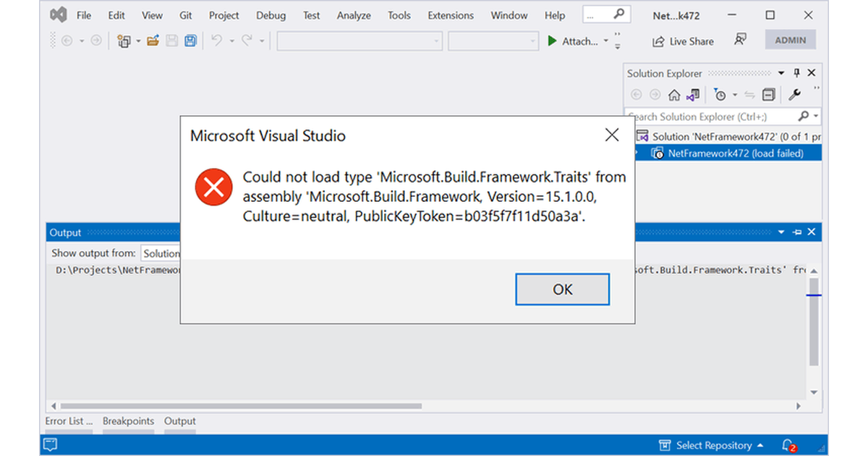Toggle the pin on the Solution Explorer panel
868x456 pixels.
point(796,72)
